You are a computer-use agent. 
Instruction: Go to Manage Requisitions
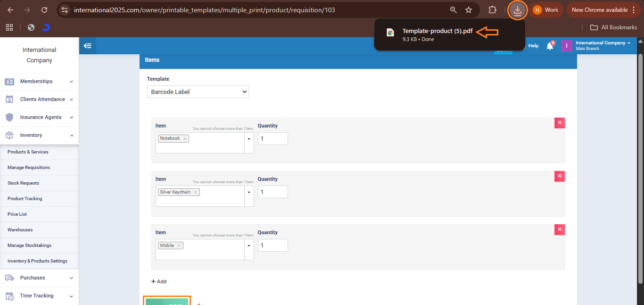[x=29, y=168]
